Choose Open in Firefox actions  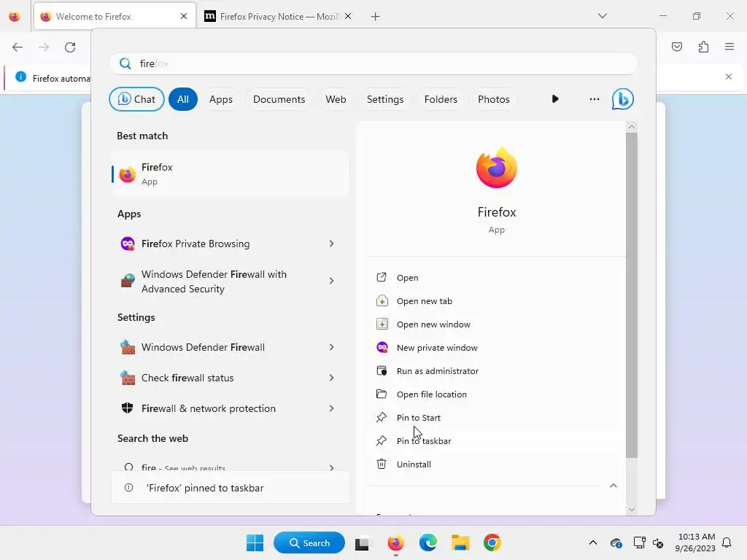[495, 278]
